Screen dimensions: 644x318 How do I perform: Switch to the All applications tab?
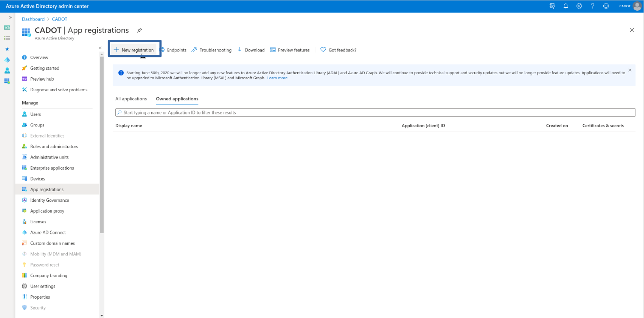click(131, 99)
